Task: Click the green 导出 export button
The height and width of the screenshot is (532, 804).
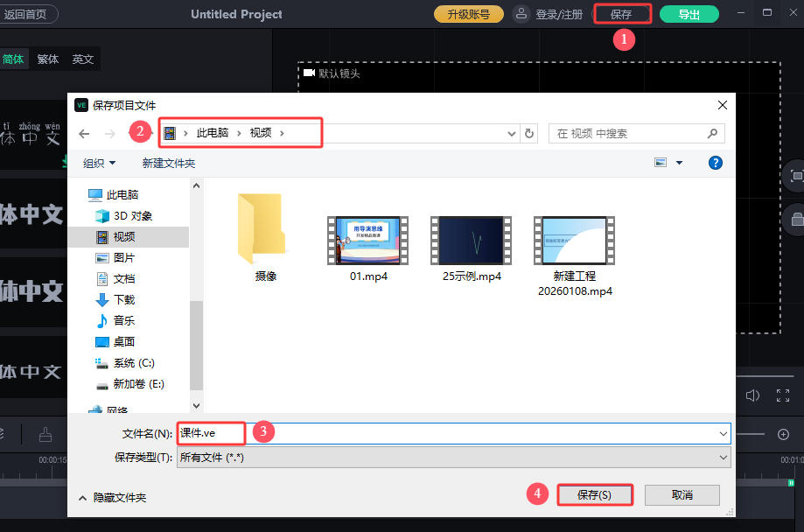Action: (x=689, y=14)
